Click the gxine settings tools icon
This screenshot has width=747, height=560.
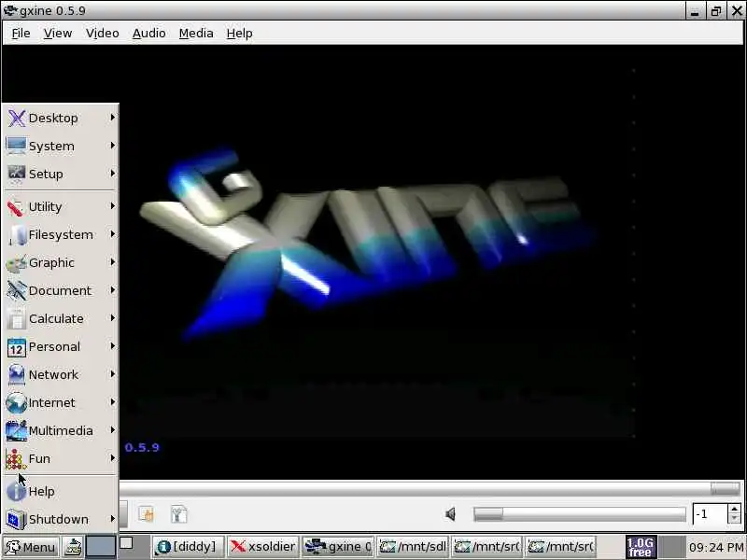point(178,514)
